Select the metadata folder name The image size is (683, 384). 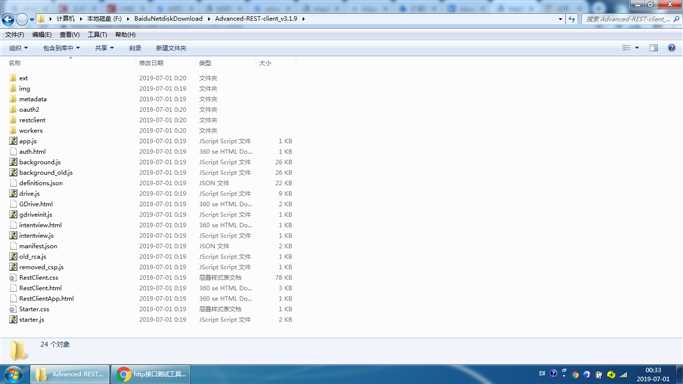pyautogui.click(x=33, y=99)
